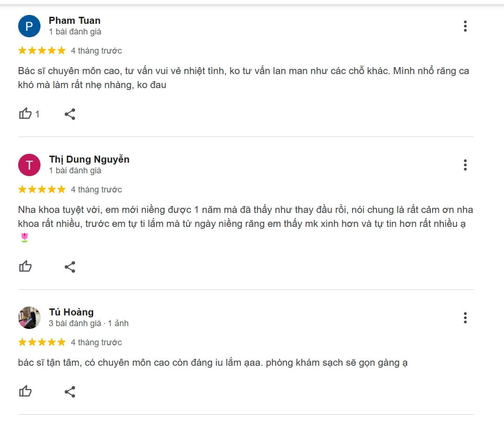
Task: Click Thị Dung Nguyễn's pink avatar
Action: point(29,165)
